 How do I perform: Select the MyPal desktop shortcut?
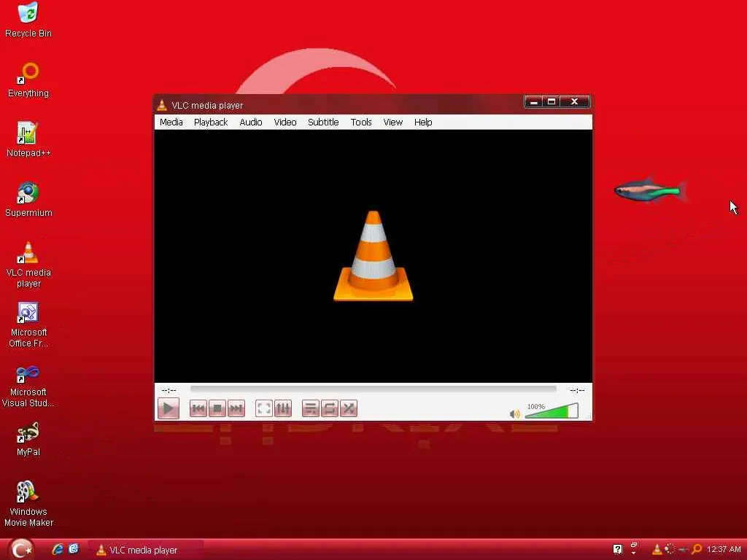coord(28,439)
